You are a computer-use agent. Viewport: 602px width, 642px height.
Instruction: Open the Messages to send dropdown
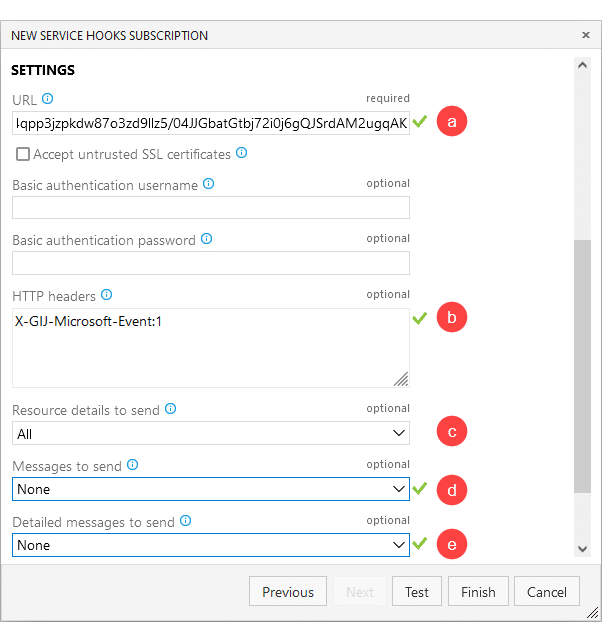[211, 489]
